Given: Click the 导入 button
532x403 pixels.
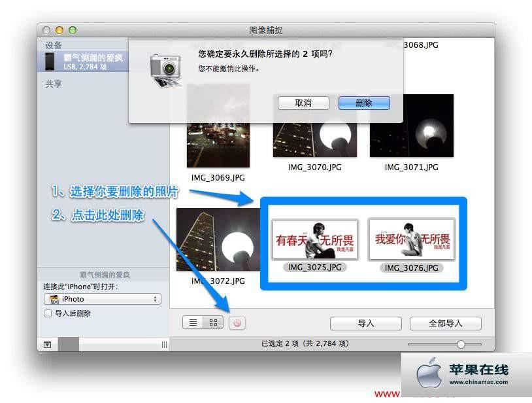Looking at the screenshot, I should tap(366, 323).
